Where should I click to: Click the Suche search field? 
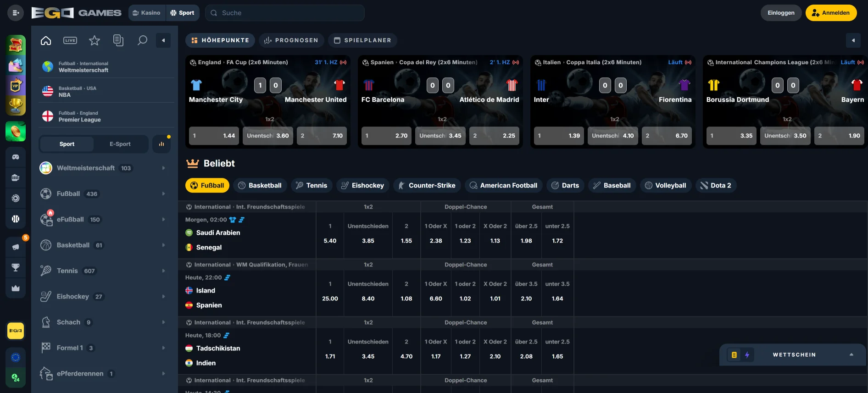click(285, 13)
